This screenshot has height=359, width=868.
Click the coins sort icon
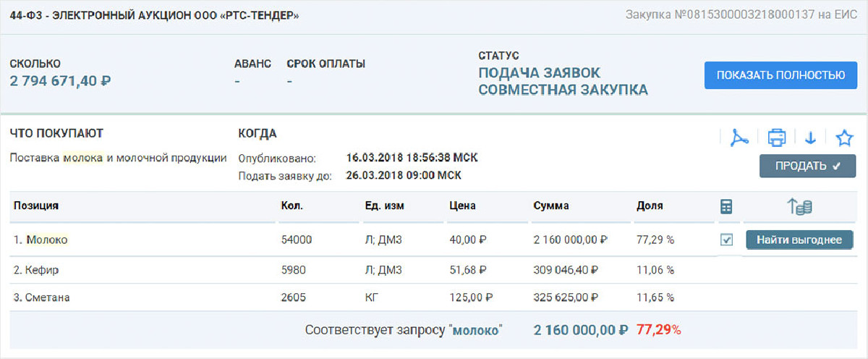tap(799, 206)
